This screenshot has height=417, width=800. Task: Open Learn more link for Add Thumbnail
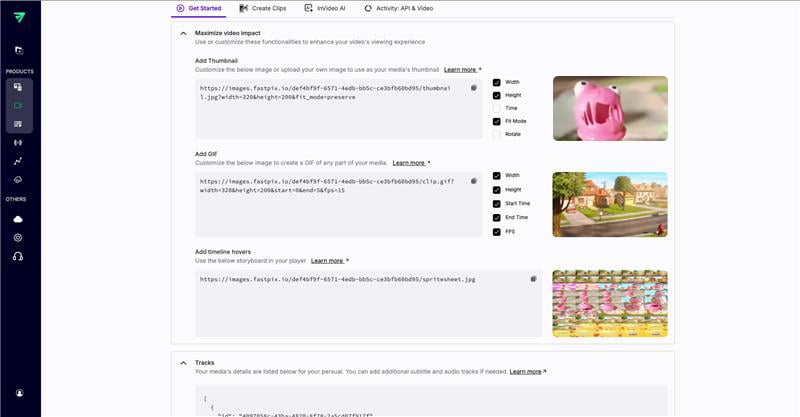point(462,69)
